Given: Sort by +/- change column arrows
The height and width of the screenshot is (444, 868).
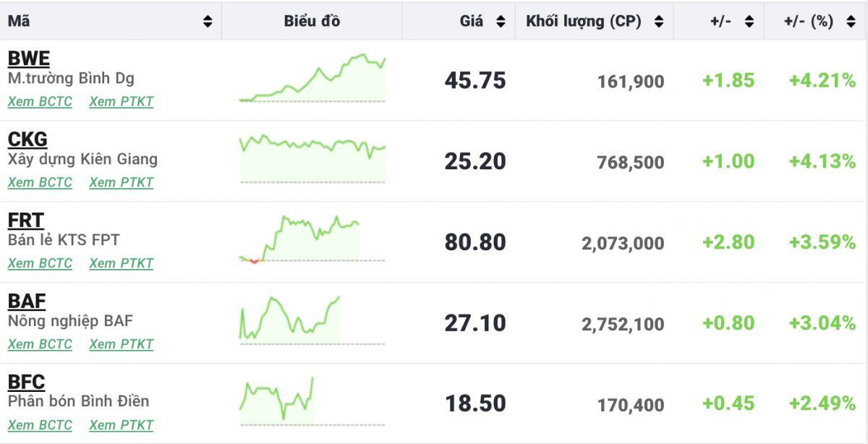Looking at the screenshot, I should click(749, 22).
